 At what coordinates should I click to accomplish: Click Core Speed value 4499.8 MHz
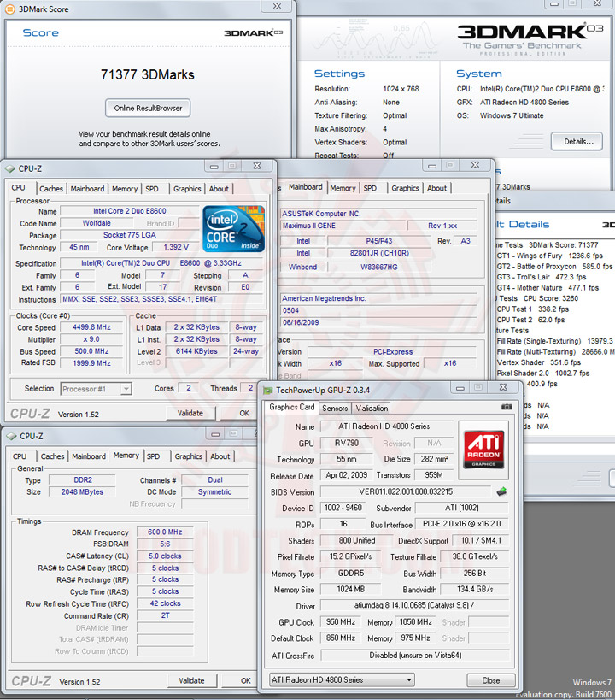pyautogui.click(x=91, y=327)
